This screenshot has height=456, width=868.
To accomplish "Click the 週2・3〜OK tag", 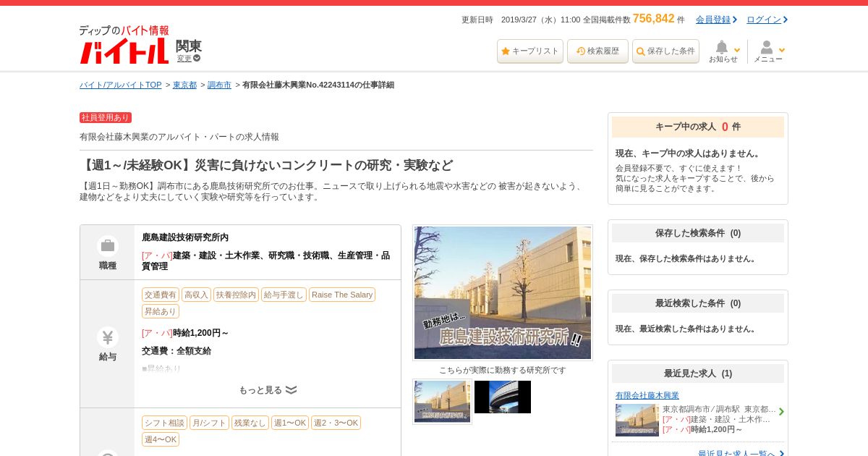I will [x=336, y=423].
